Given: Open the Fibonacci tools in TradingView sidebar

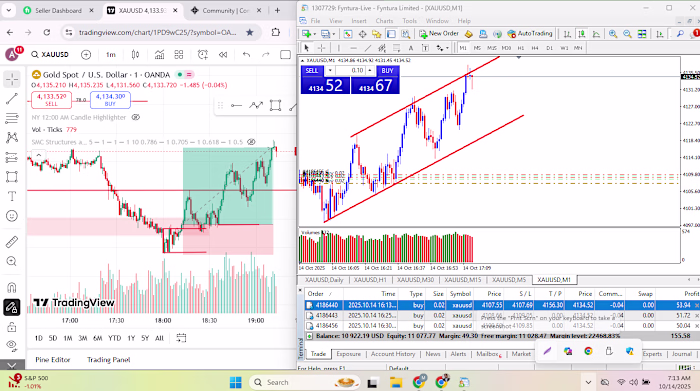Looking at the screenshot, I should point(12,118).
